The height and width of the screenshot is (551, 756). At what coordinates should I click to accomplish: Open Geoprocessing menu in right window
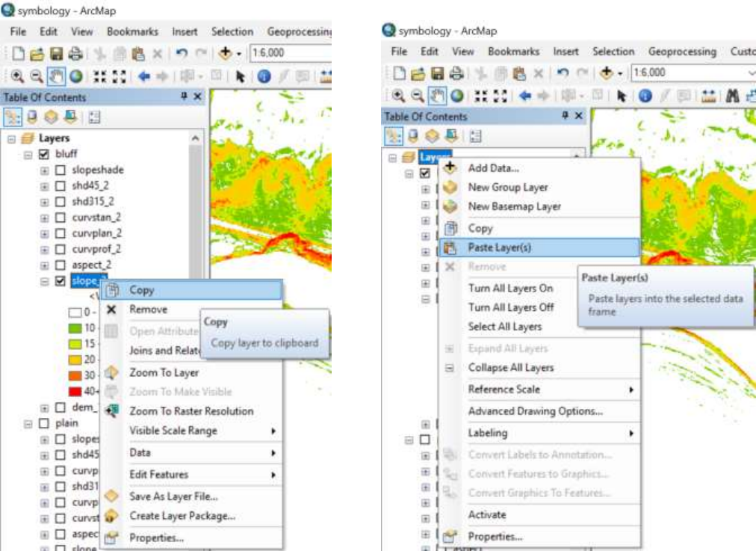pyautogui.click(x=682, y=52)
